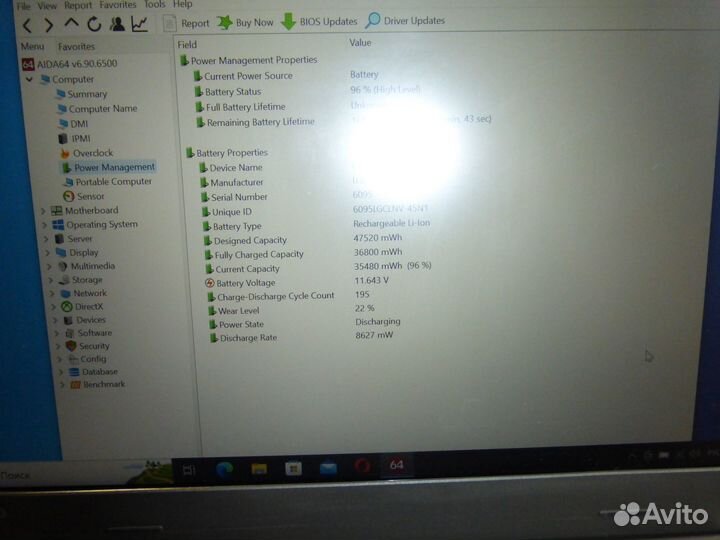Screen dimensions: 720x540
Task: Click the Benchmark tree item
Action: [x=98, y=384]
